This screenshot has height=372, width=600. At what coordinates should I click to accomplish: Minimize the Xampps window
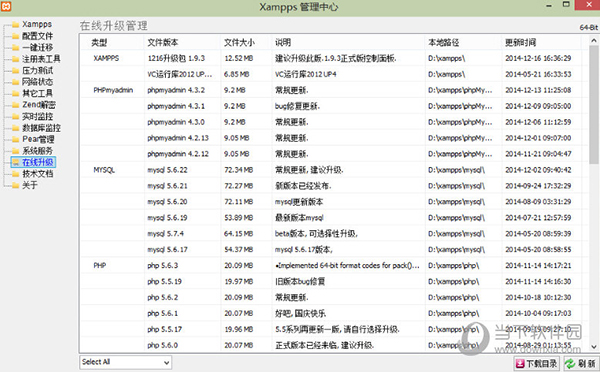[549, 6]
